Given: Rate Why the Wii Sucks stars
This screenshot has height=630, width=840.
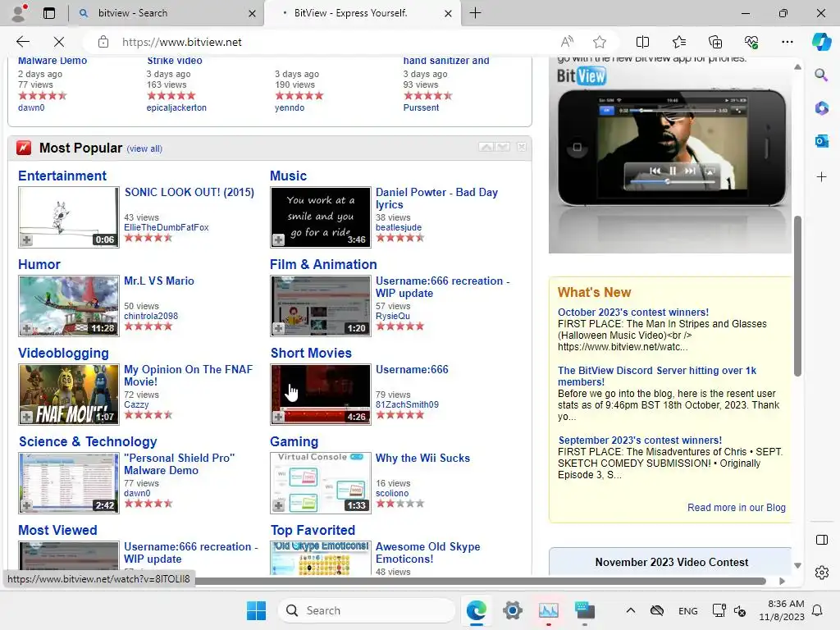Looking at the screenshot, I should pos(399,503).
